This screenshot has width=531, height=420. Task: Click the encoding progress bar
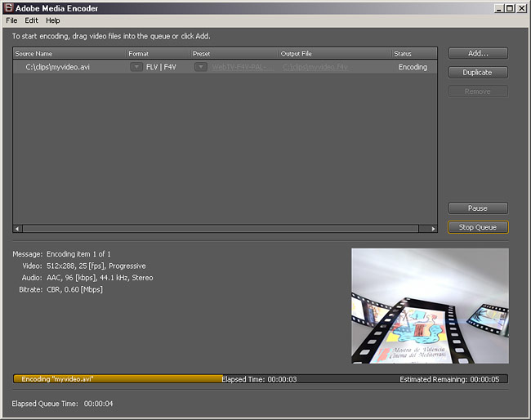(x=260, y=379)
